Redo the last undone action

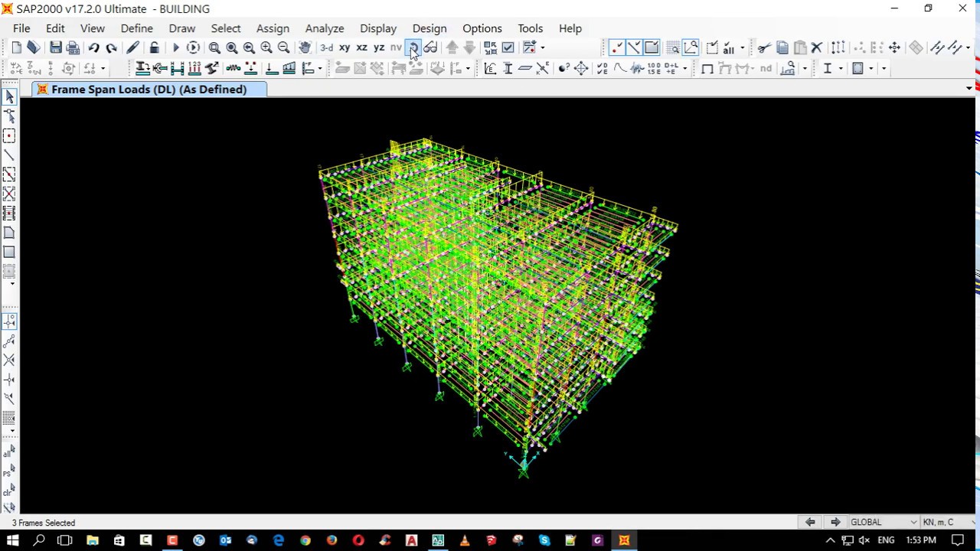(x=111, y=47)
